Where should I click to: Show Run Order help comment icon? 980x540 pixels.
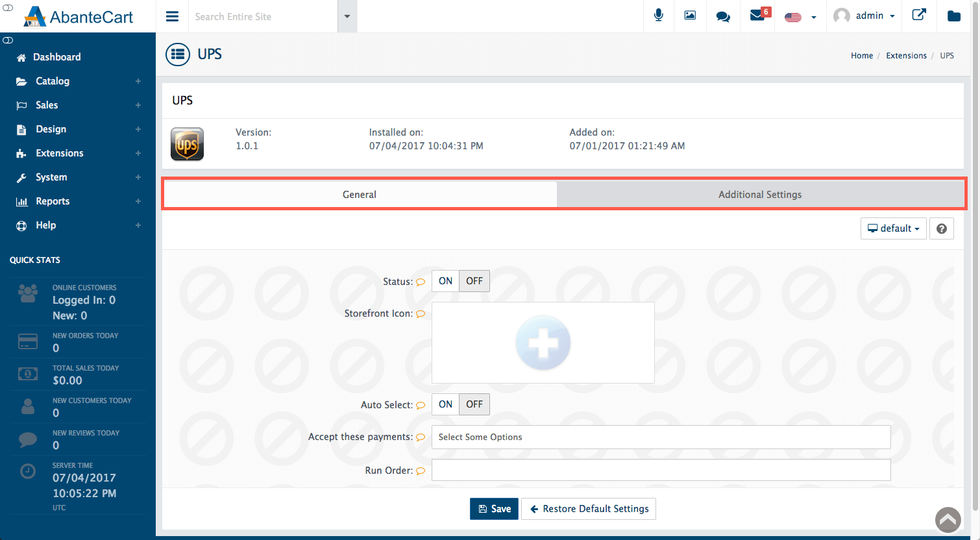pos(421,471)
